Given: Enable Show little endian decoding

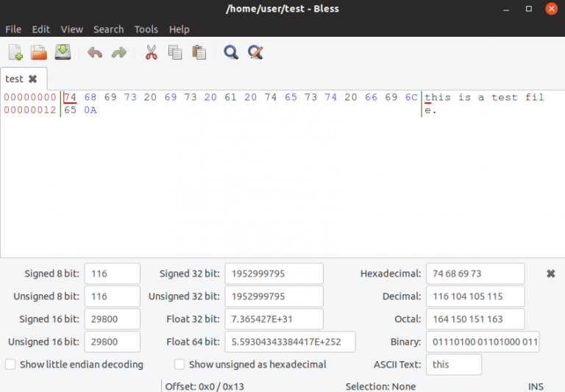Looking at the screenshot, I should 11,364.
